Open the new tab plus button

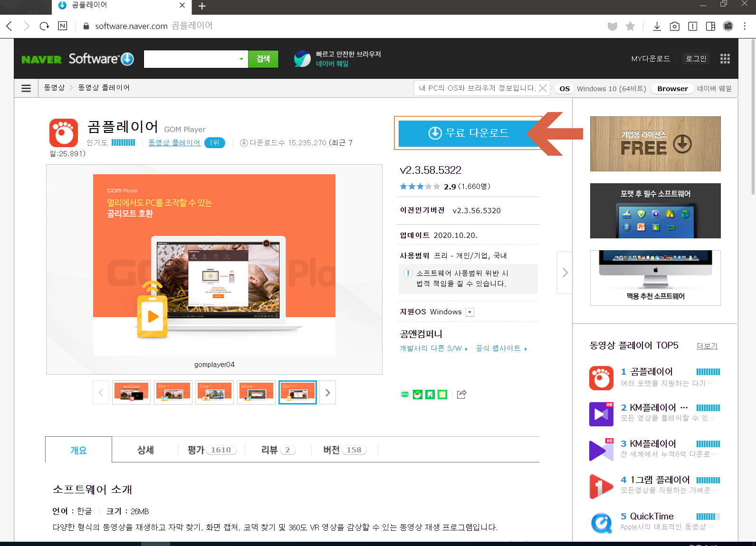click(202, 6)
